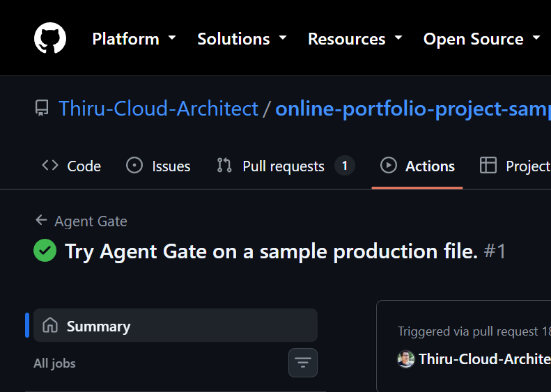Viewport: 551px width, 392px height.
Task: Switch to the Code tab
Action: [x=71, y=166]
